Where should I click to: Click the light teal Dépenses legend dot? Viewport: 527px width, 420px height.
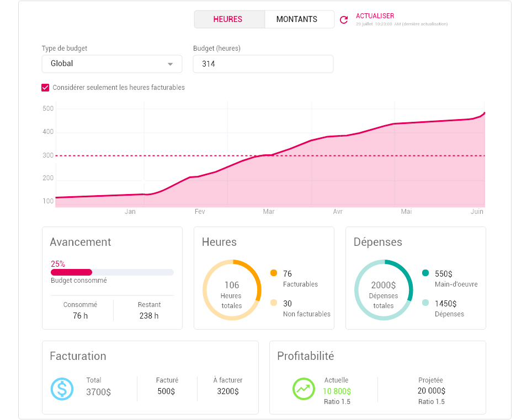click(425, 303)
